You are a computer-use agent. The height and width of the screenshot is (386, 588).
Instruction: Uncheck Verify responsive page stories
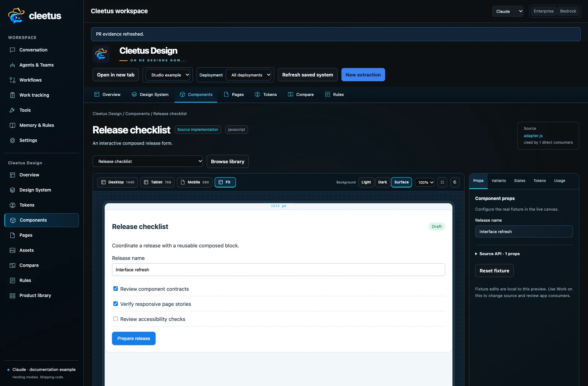[115, 304]
